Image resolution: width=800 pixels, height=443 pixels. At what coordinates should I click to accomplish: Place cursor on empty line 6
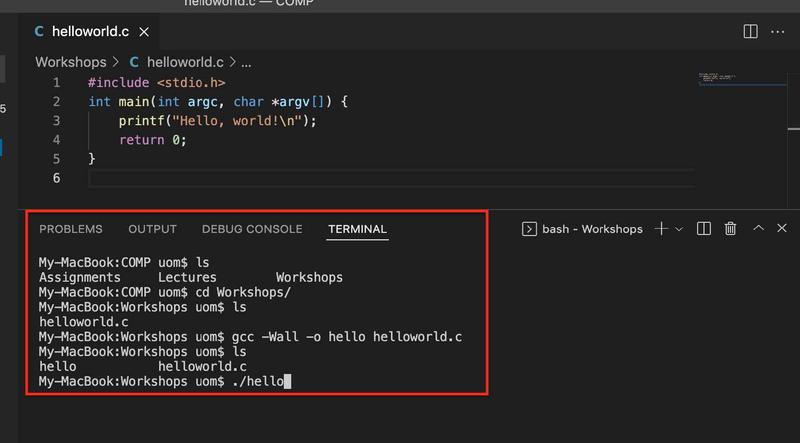pyautogui.click(x=300, y=178)
